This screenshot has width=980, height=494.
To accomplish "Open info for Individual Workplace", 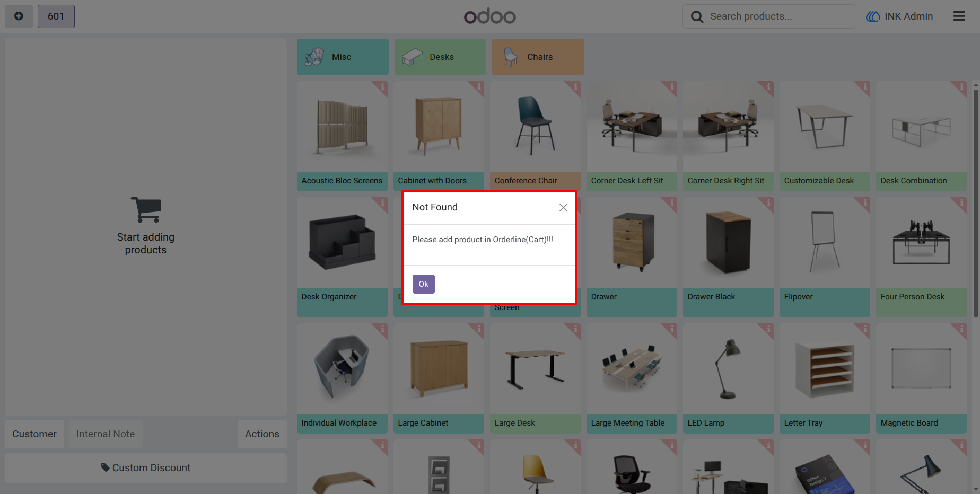I will click(x=381, y=329).
